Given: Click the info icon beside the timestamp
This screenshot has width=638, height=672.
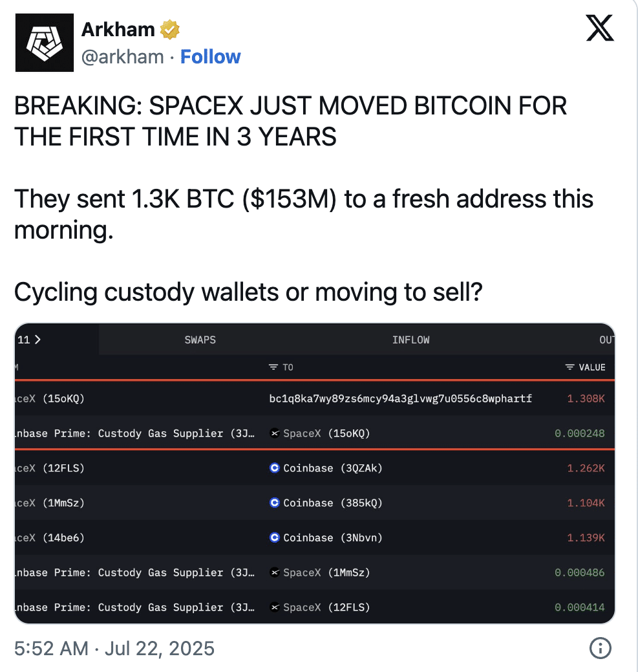Looking at the screenshot, I should tap(601, 648).
